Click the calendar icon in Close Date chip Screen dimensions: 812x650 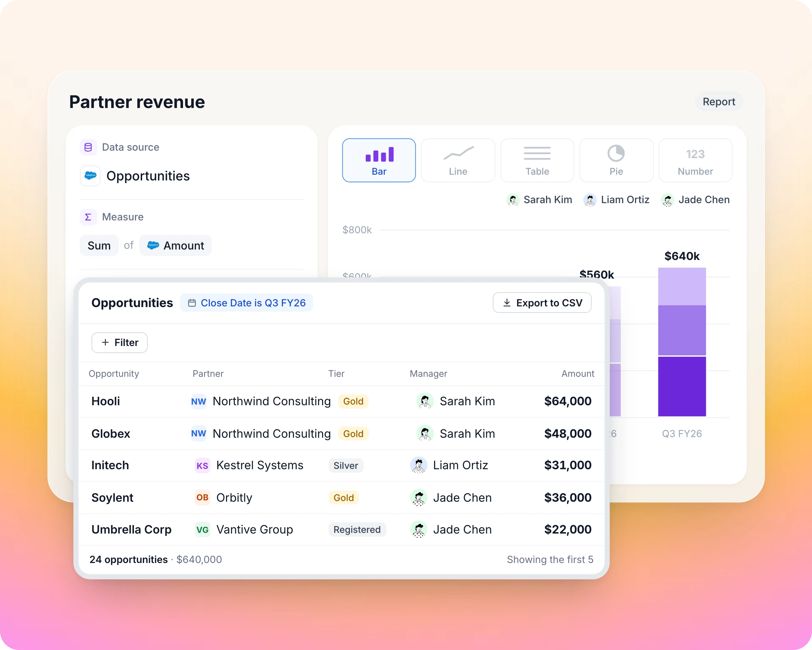click(x=192, y=303)
